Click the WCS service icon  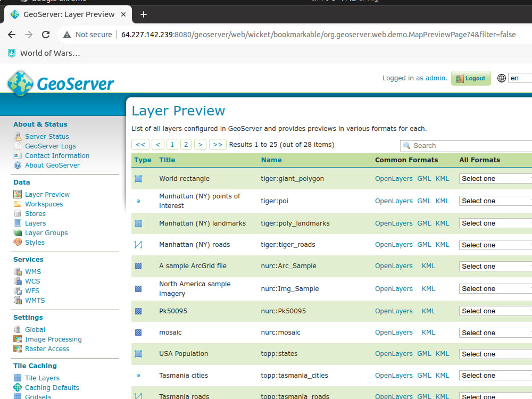click(x=18, y=281)
